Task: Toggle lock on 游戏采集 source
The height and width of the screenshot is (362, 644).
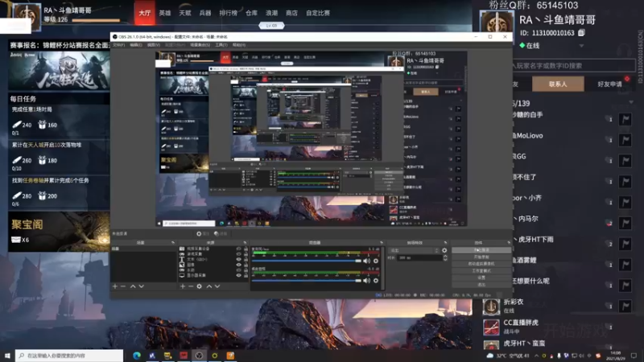Action: point(246,254)
